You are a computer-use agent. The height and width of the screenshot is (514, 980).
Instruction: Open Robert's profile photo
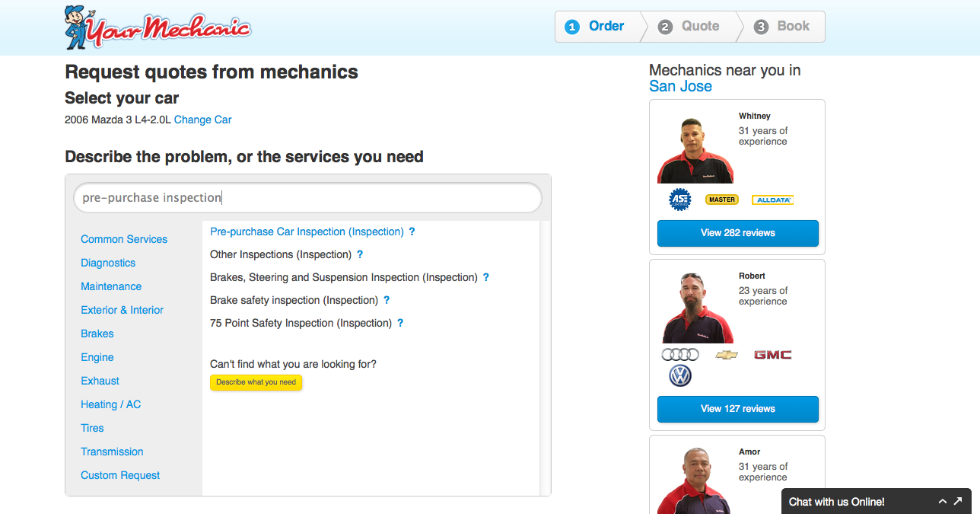tap(695, 308)
